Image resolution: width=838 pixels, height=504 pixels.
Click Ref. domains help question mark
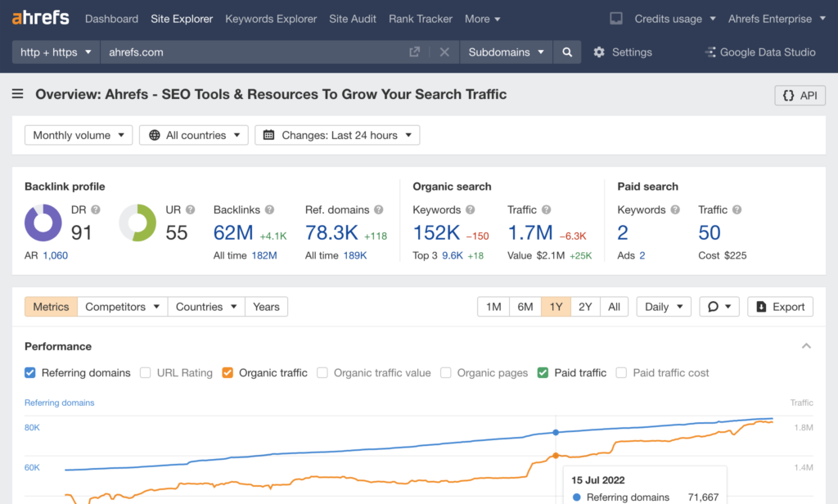tap(378, 209)
